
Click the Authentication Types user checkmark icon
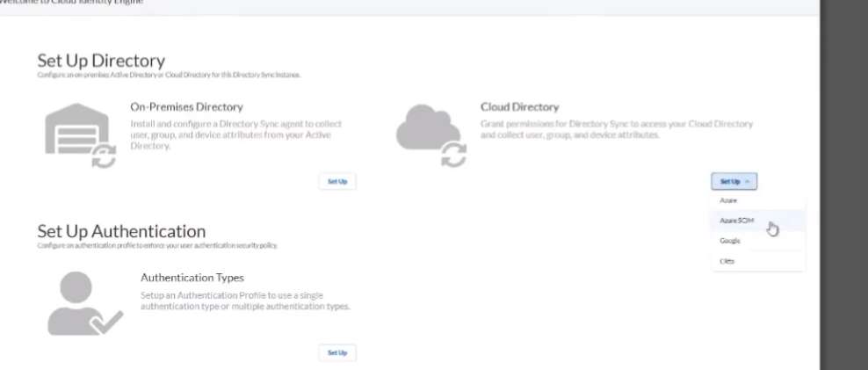pos(85,303)
